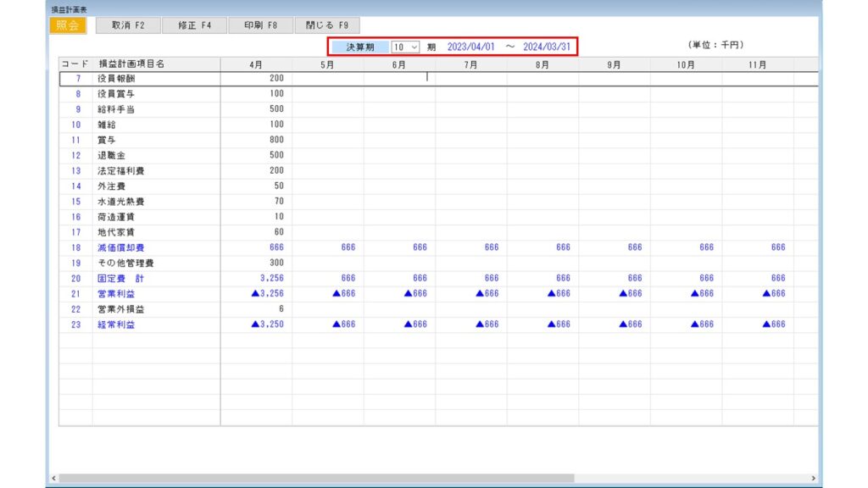Click the 修正 F4 button
This screenshot has height=488, width=868.
(x=194, y=25)
